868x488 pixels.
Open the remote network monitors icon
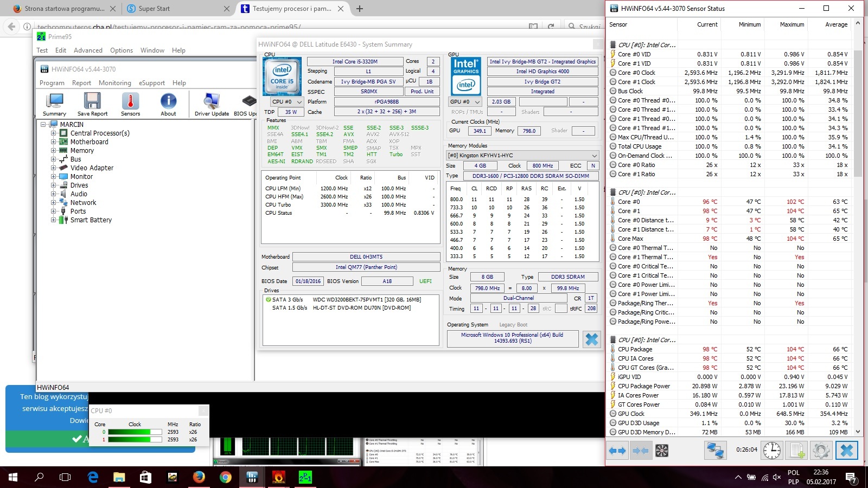pyautogui.click(x=715, y=451)
